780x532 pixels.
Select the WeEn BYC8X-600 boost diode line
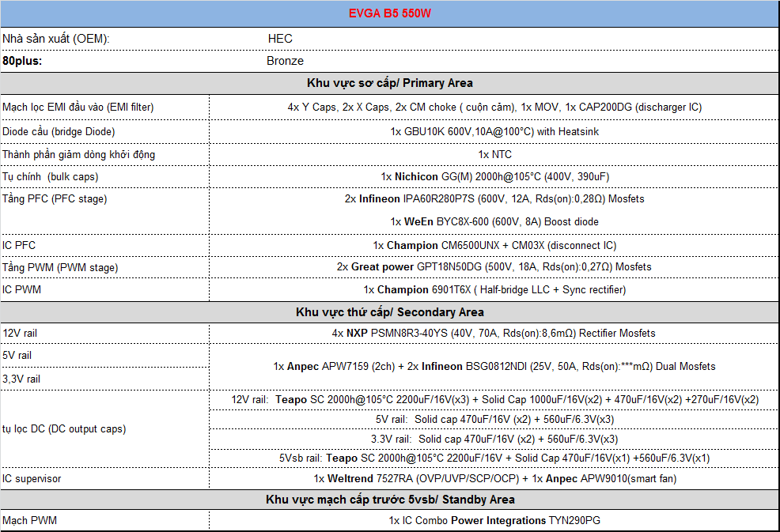pos(494,222)
